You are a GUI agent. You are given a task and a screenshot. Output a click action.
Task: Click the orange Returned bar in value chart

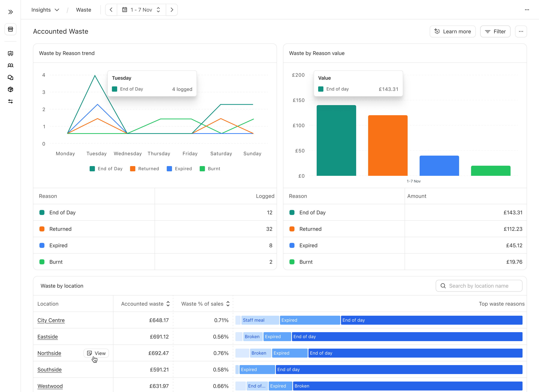pyautogui.click(x=388, y=145)
